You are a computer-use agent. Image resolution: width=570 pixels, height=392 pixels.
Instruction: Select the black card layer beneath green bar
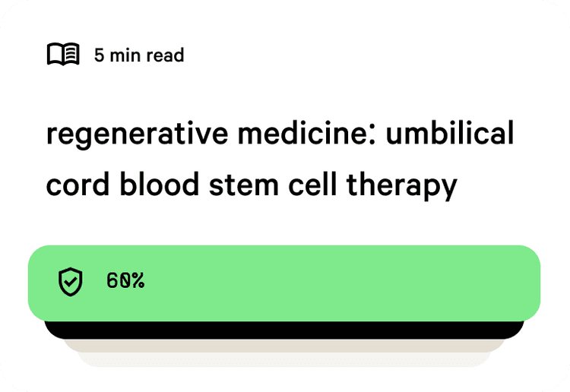284,330
